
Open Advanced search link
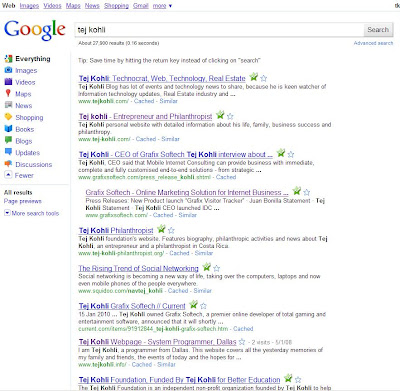click(x=373, y=43)
